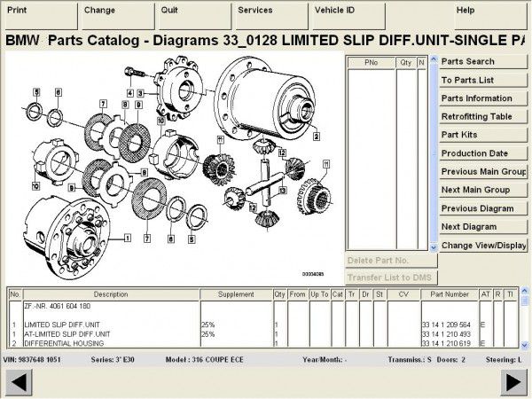
Task: Click the Part Number column header
Action: point(450,294)
